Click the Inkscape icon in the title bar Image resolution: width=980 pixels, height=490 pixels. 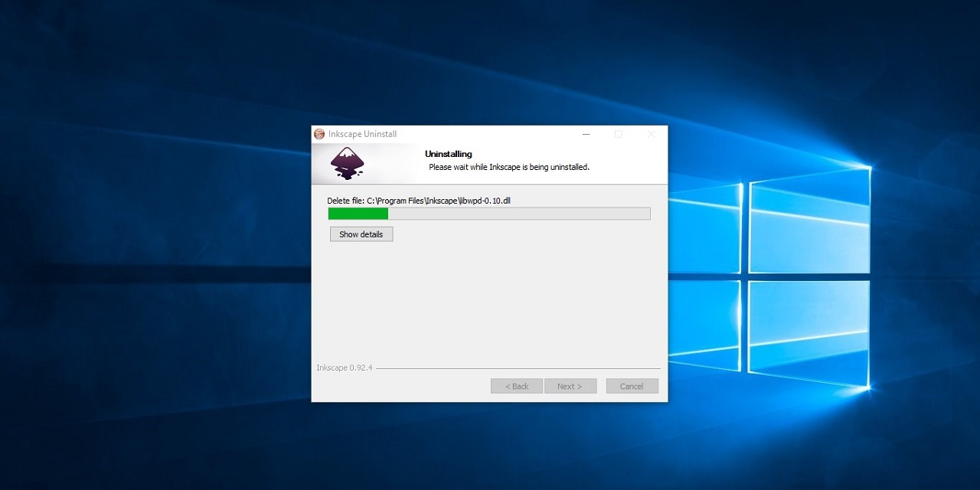pyautogui.click(x=318, y=133)
